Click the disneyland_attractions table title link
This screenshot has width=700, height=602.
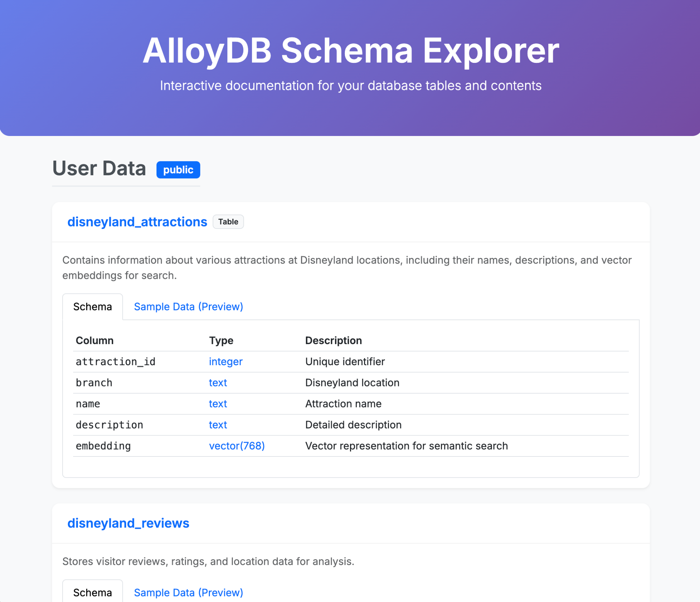pyautogui.click(x=137, y=222)
